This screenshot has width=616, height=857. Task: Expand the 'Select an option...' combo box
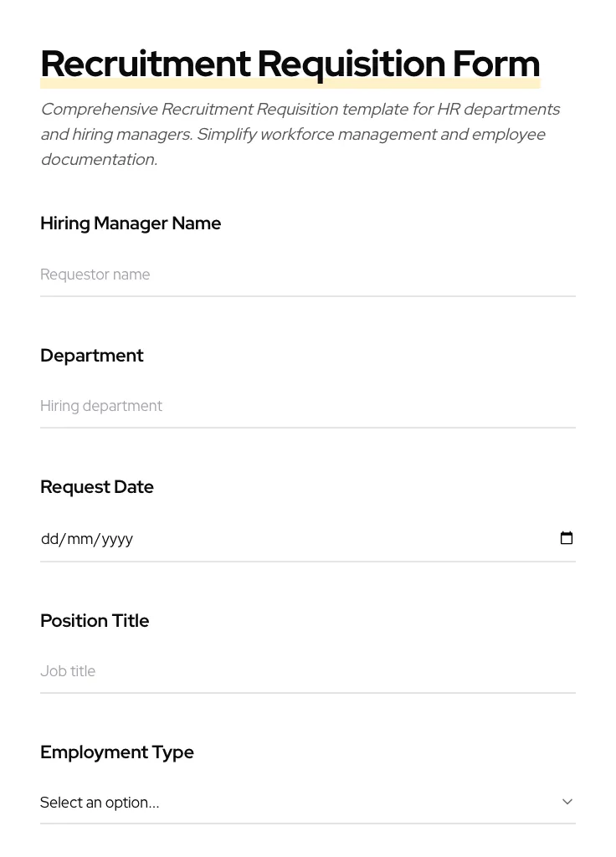coord(308,802)
